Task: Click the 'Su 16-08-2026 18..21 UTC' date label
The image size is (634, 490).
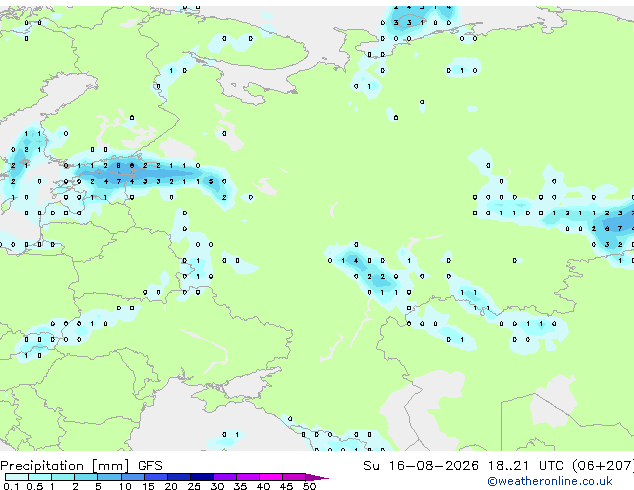Action: 463,466
